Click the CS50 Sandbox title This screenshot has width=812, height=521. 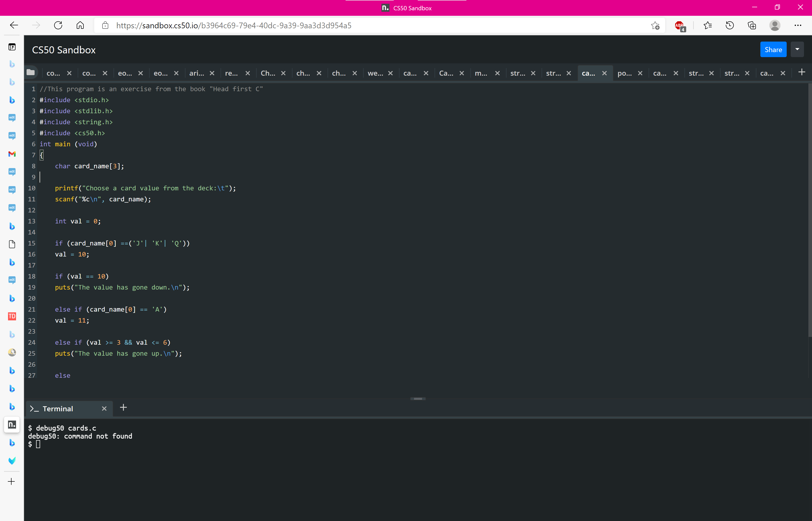(64, 50)
